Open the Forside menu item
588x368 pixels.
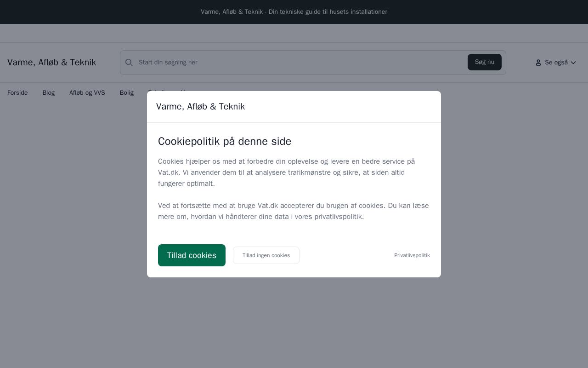pyautogui.click(x=17, y=93)
